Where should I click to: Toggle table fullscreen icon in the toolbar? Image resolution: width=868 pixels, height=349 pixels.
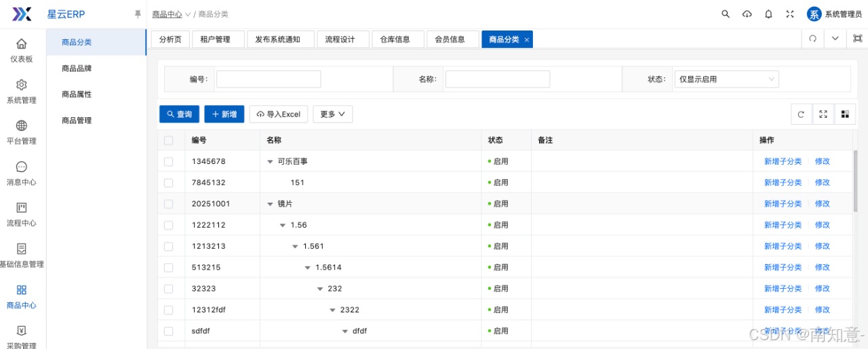(x=823, y=115)
